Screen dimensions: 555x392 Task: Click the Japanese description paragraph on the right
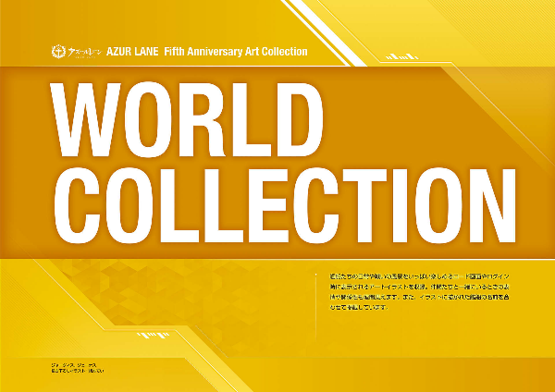419,292
